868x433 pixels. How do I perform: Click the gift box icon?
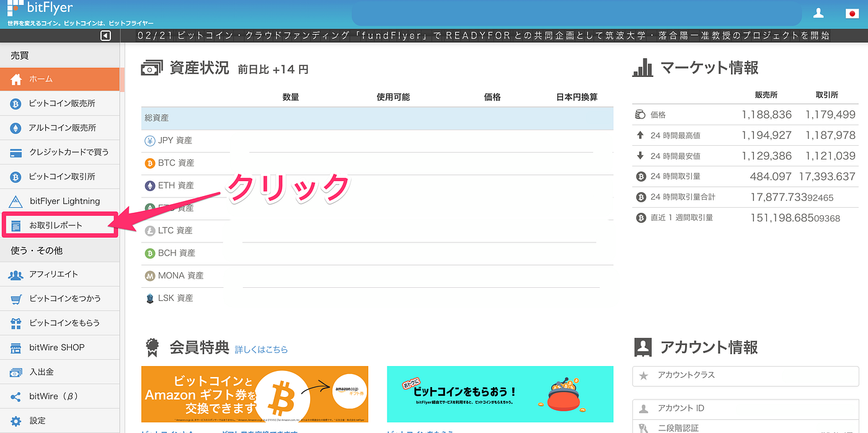point(16,323)
